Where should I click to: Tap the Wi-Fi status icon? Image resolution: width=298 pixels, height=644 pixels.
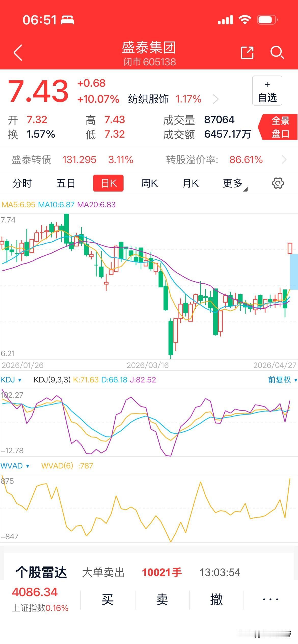click(245, 20)
